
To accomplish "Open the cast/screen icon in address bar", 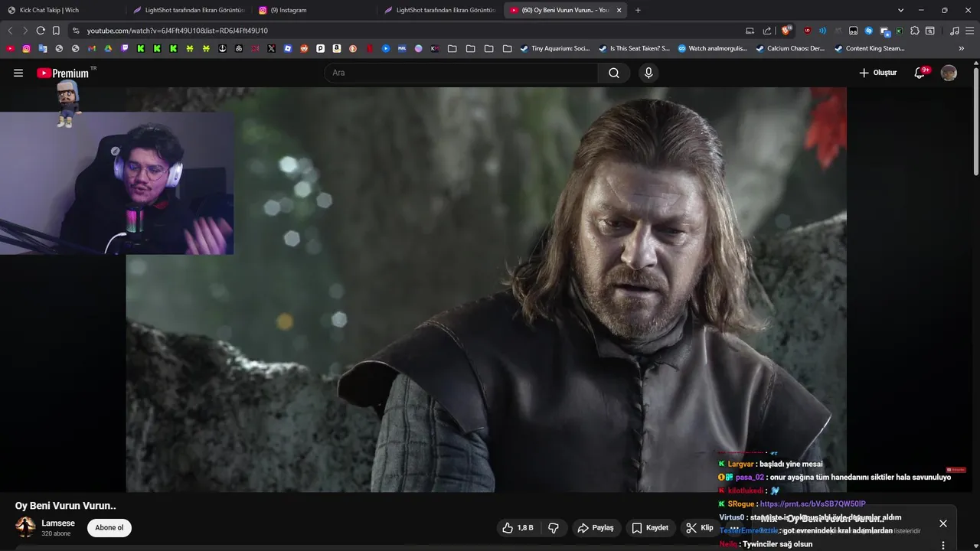I will (750, 31).
